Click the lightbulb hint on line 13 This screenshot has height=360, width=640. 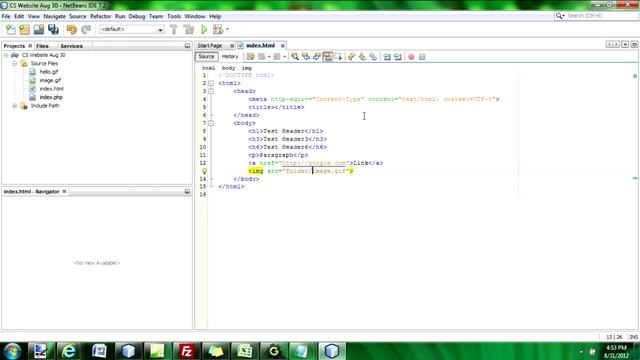[204, 171]
